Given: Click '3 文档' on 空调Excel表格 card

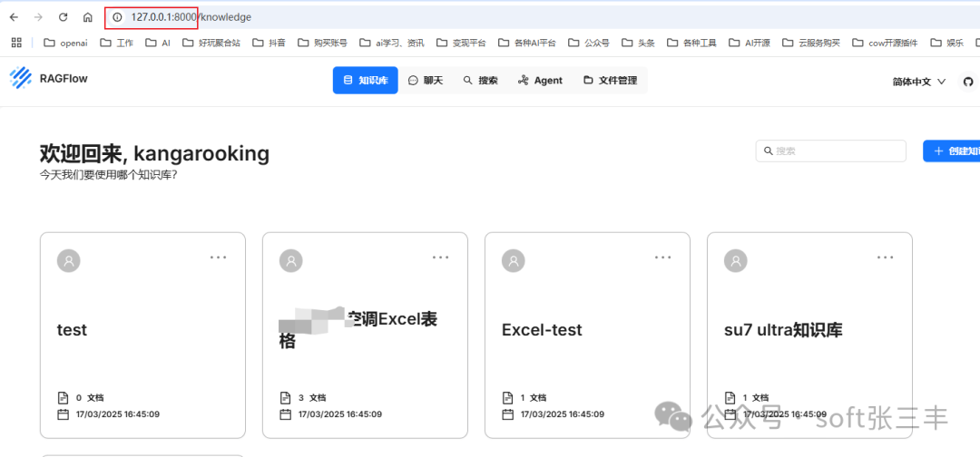Looking at the screenshot, I should pos(312,398).
